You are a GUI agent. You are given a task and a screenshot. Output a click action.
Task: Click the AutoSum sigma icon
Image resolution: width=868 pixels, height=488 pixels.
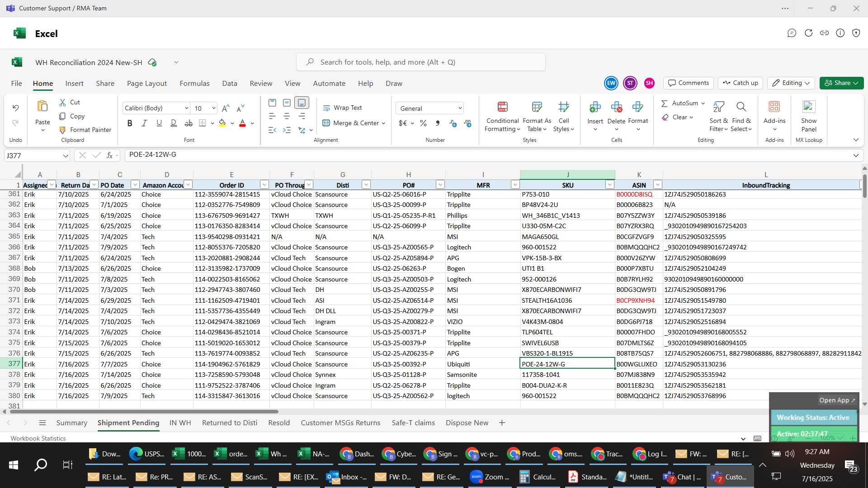point(664,103)
